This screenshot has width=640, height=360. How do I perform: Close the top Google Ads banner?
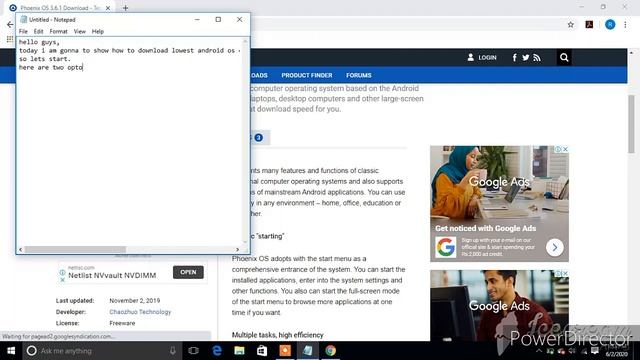565,149
